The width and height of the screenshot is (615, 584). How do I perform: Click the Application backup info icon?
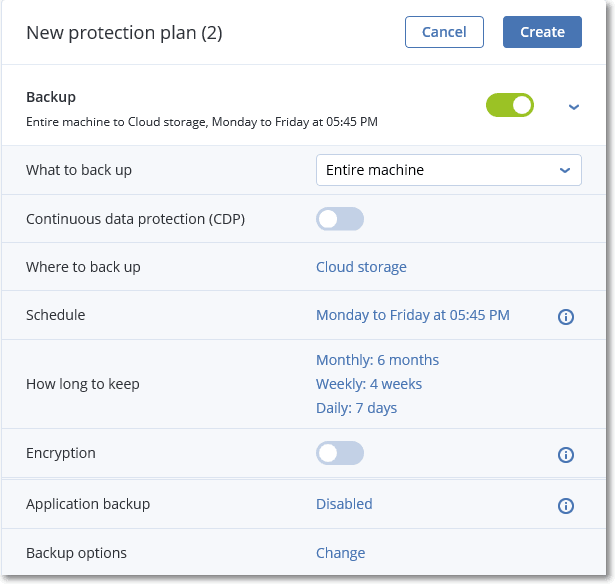click(x=565, y=506)
